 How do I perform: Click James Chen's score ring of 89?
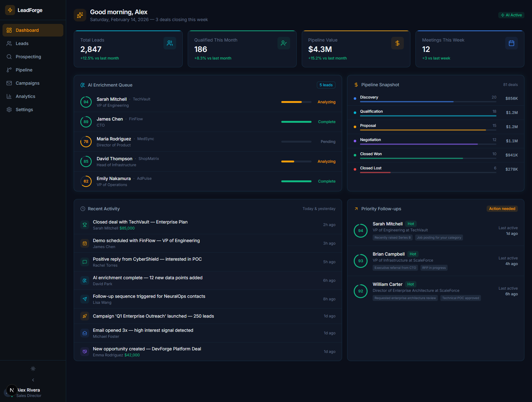(x=86, y=122)
